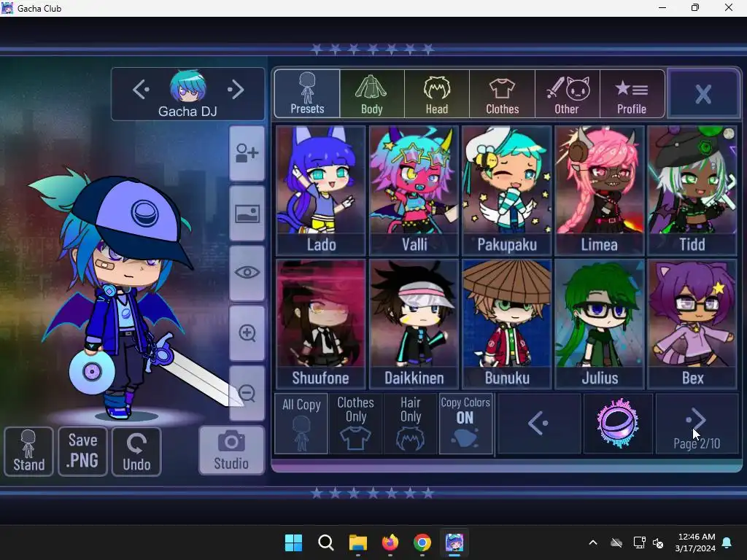This screenshot has width=747, height=560.
Task: Open Studio mode
Action: (x=231, y=451)
